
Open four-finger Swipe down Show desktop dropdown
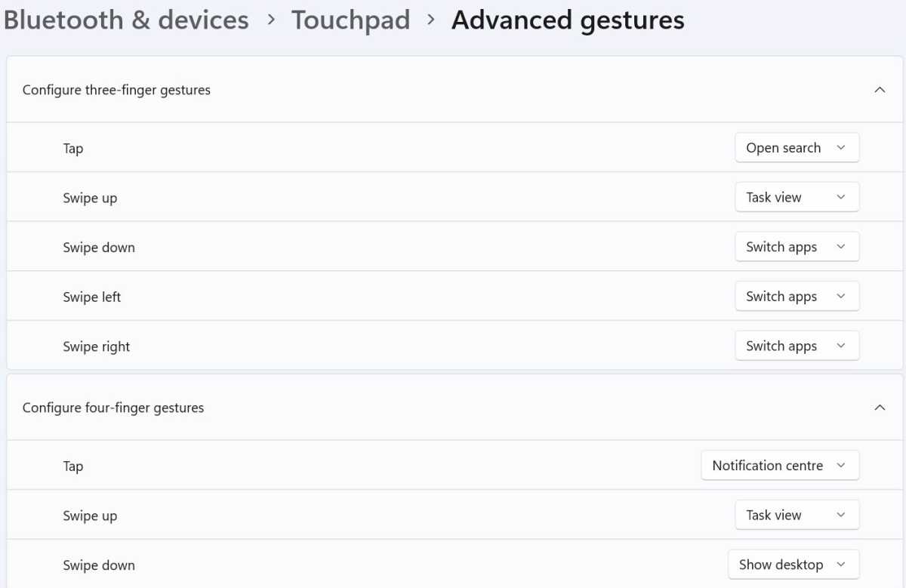click(x=794, y=565)
